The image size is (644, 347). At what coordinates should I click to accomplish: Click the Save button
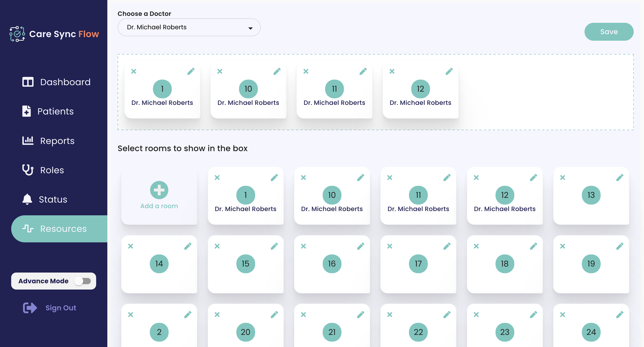[x=608, y=32]
